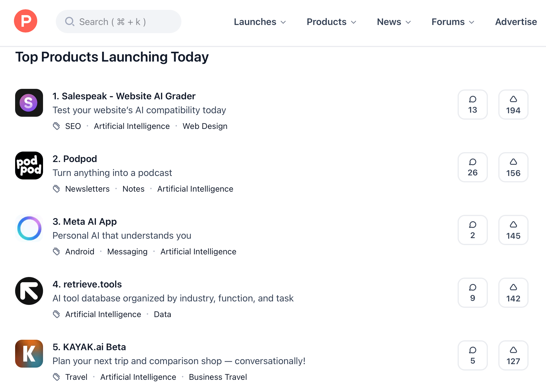Click "Turn anything into a podcast" tagline
This screenshot has height=392, width=546.
coord(112,173)
